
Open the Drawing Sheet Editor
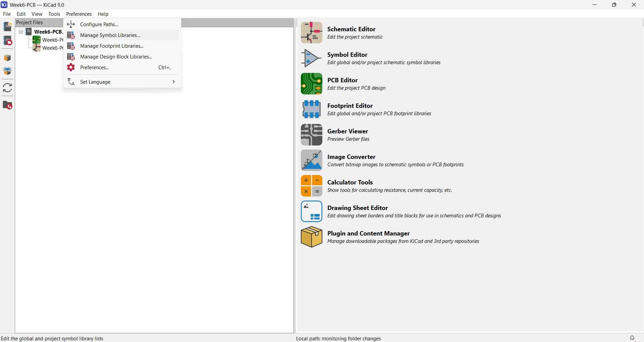coord(357,211)
